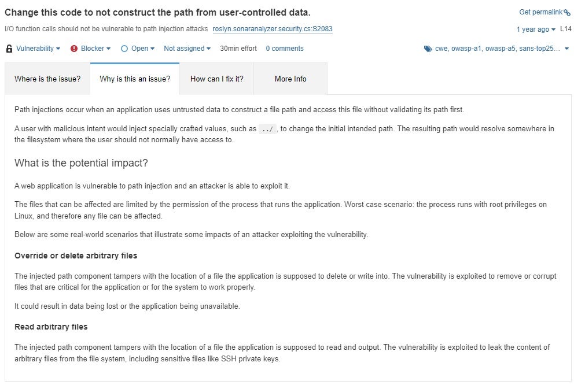
Task: Click the 'Get permalink' text link
Action: (540, 12)
